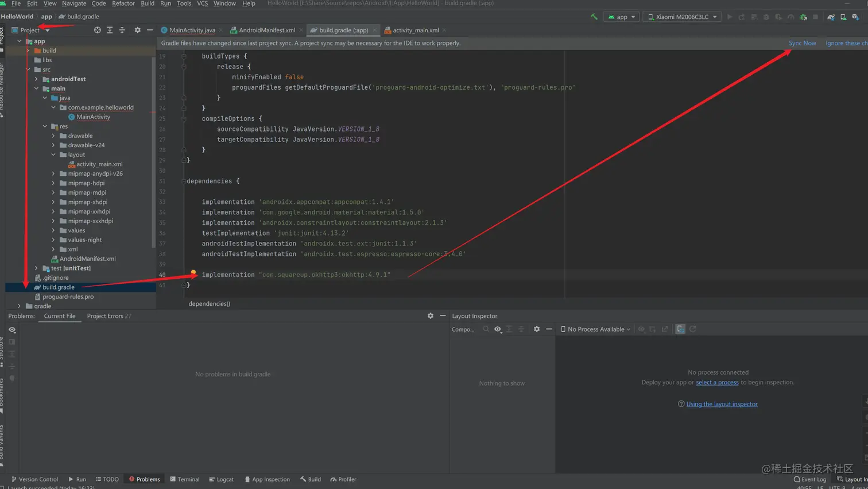Open Project panel gear options
This screenshot has height=489, width=868.
coord(137,30)
